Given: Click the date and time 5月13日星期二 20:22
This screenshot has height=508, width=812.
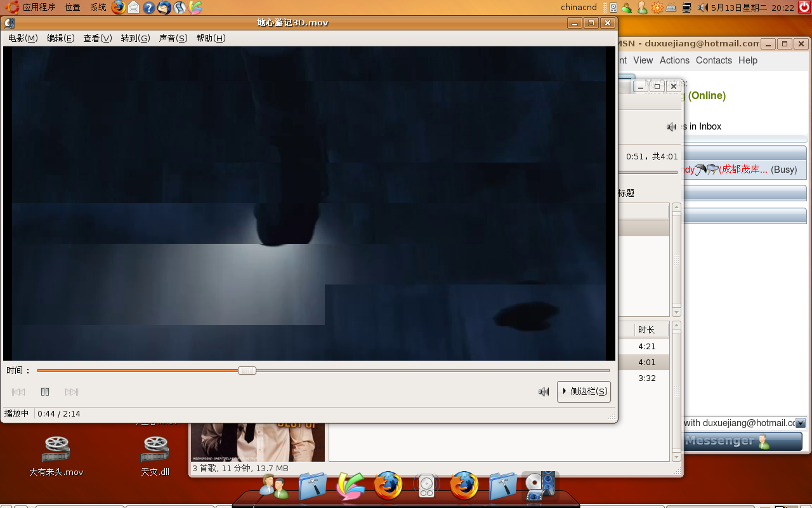Looking at the screenshot, I should [752, 8].
